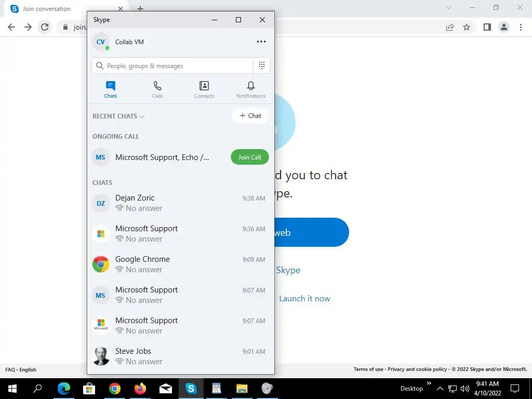
Task: Click the Steve Jobs contact photo
Action: point(101,356)
